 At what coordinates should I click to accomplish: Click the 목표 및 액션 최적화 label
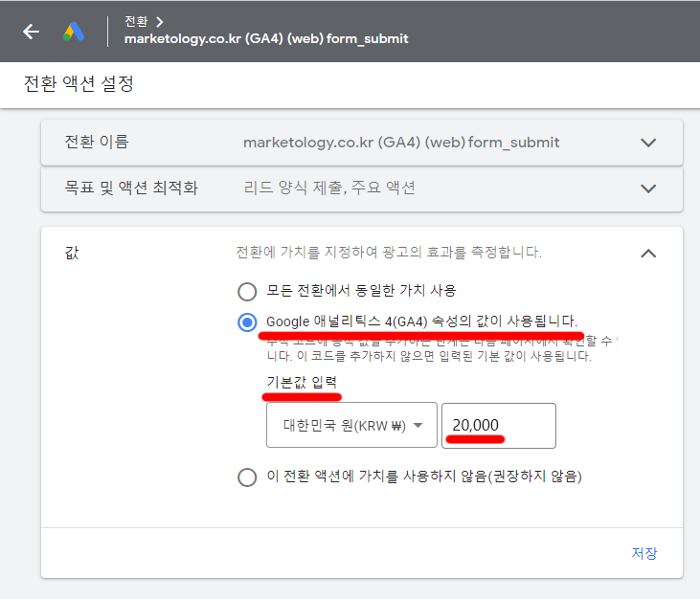click(x=131, y=188)
